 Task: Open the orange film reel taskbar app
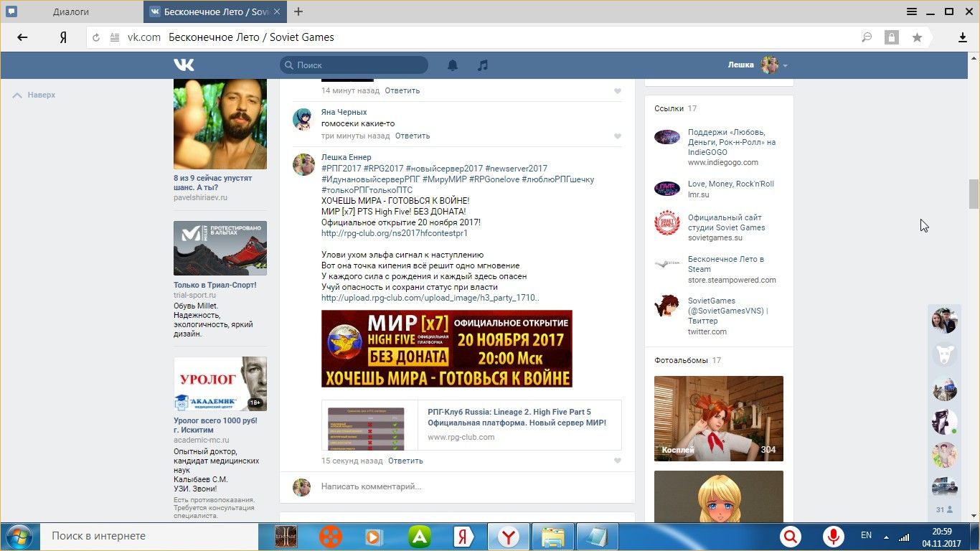pos(331,537)
